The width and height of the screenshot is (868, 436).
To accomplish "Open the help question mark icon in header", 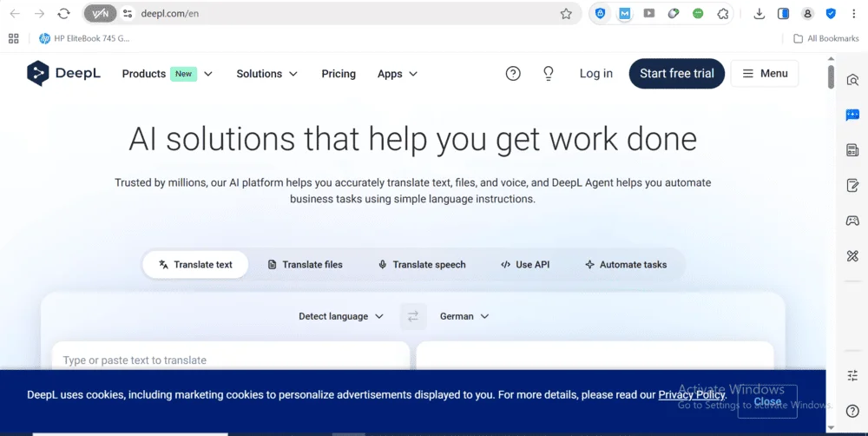I will tap(513, 73).
